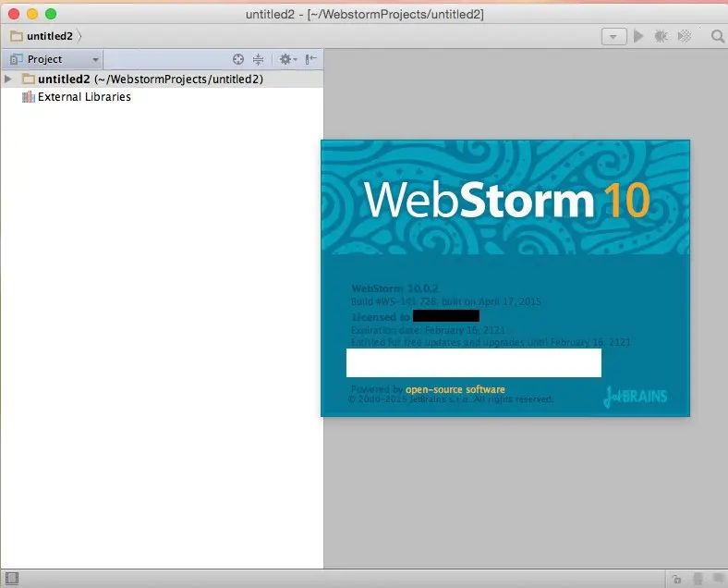Click the External Libraries bar-chart icon

tap(29, 96)
